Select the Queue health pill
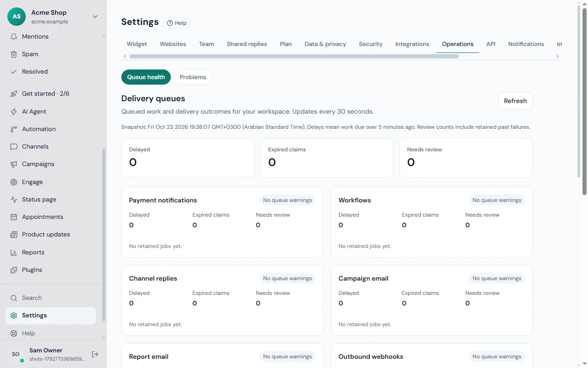This screenshot has height=368, width=588. pos(146,77)
